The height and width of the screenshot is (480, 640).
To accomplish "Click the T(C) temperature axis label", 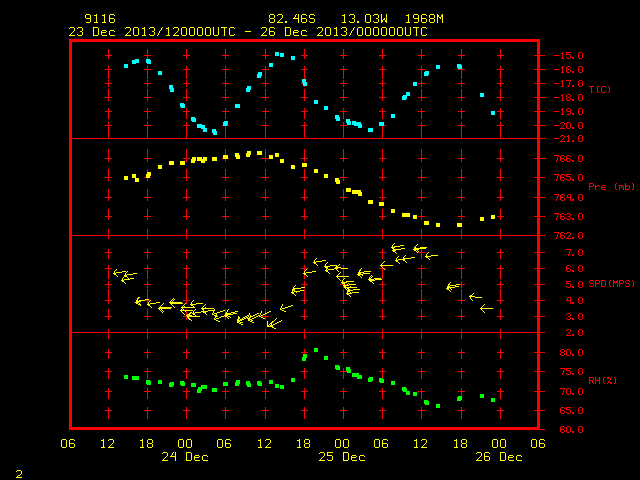I will (600, 89).
